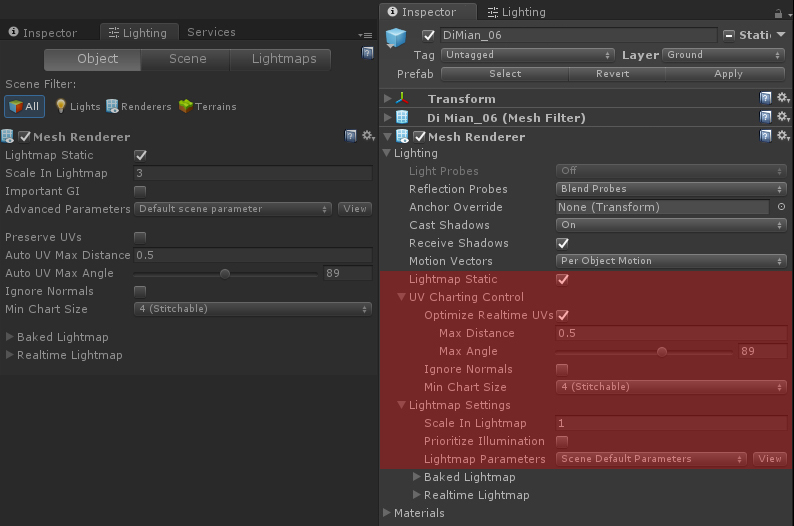The image size is (794, 526).
Task: Click the prefab Apply button
Action: tap(728, 74)
